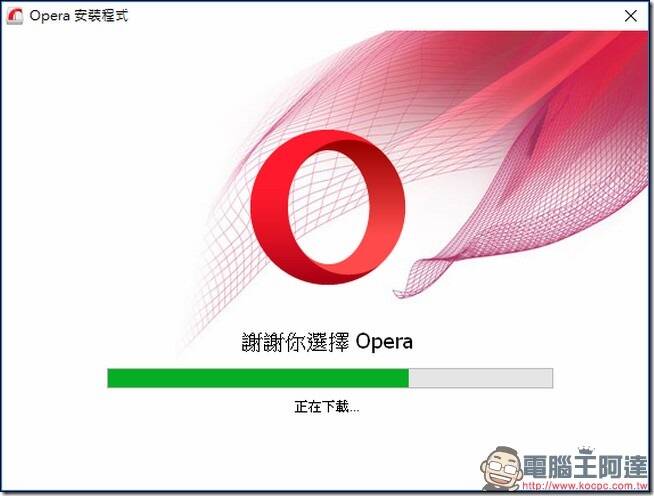The height and width of the screenshot is (496, 654).
Task: Click the Opera installer icon in title bar
Action: (15, 16)
